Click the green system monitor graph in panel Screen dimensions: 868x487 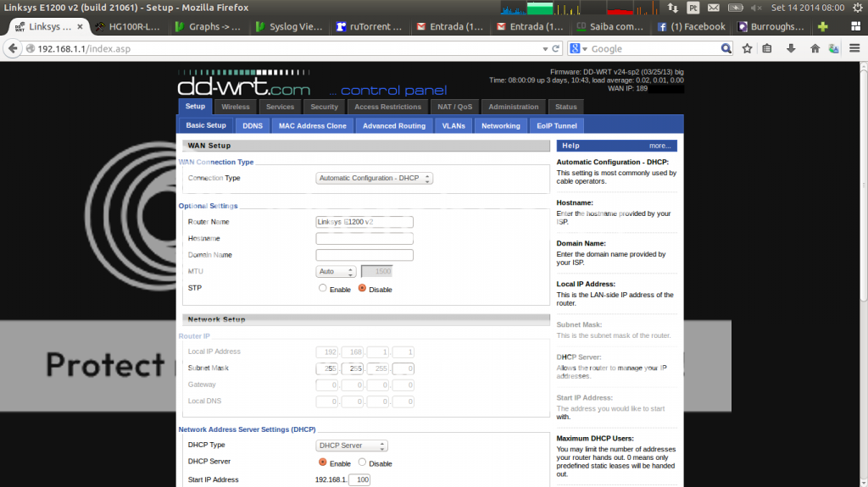(540, 8)
